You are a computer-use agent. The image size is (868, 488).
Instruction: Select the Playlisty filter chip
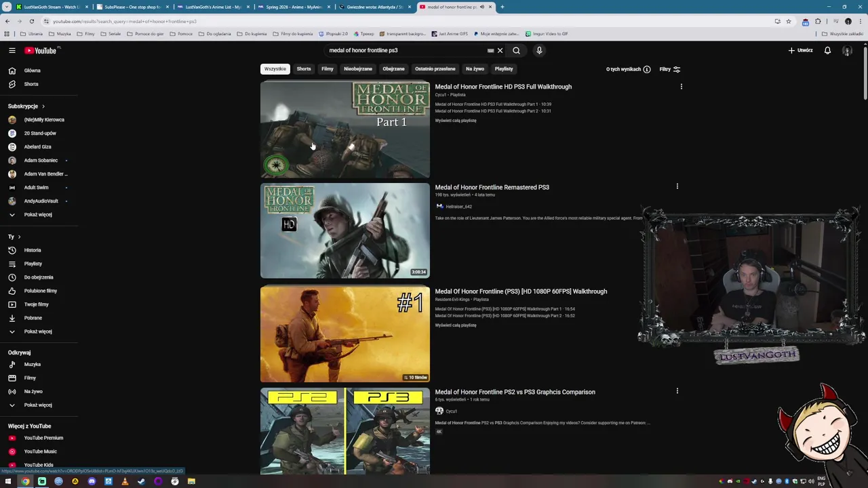[503, 69]
